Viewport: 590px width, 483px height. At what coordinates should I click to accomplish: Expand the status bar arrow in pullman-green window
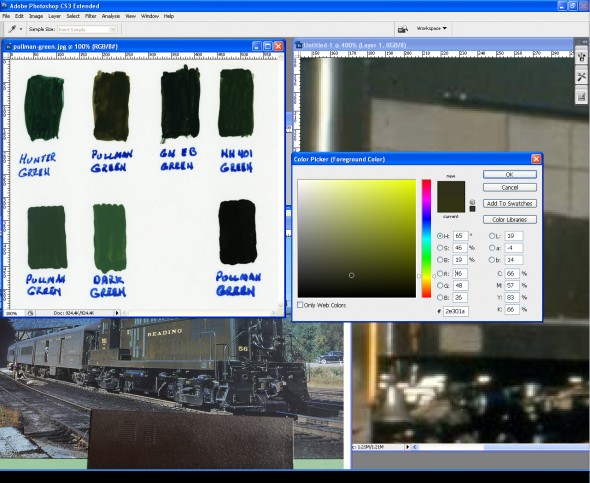coord(117,313)
